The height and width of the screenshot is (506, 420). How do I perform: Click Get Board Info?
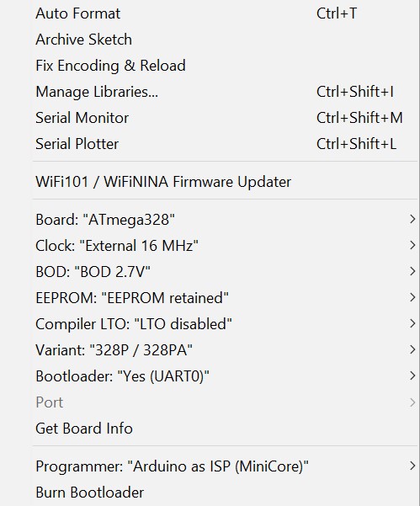click(x=225, y=429)
